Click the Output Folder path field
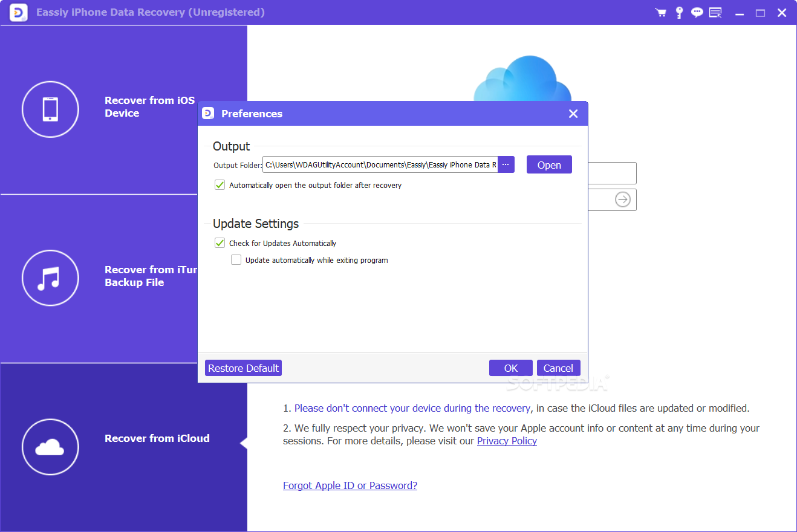The image size is (797, 532). (380, 164)
